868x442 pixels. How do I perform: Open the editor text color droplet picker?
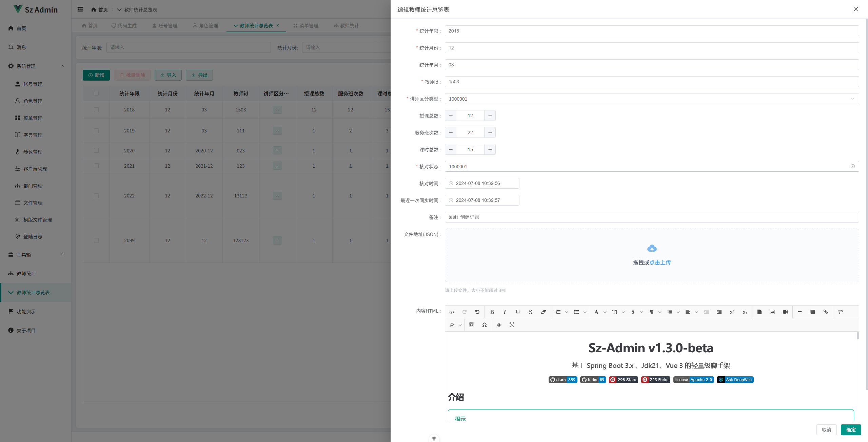[633, 312]
